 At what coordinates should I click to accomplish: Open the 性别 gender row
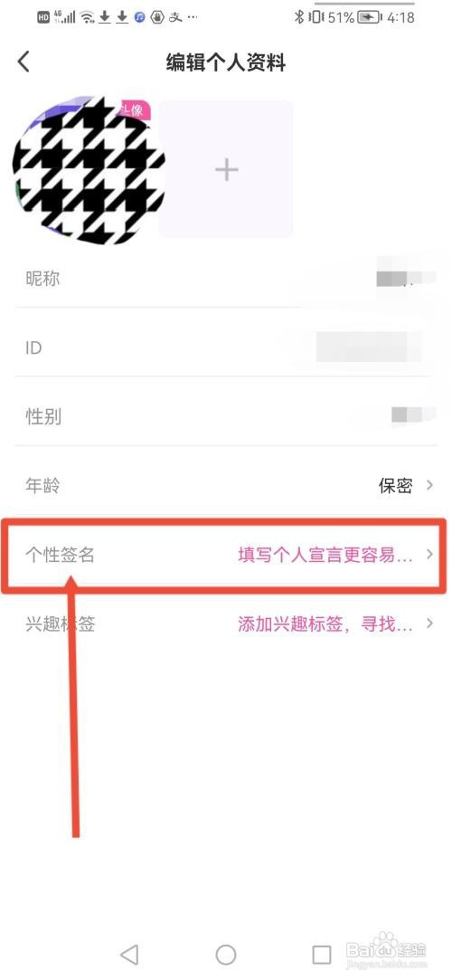tap(226, 416)
